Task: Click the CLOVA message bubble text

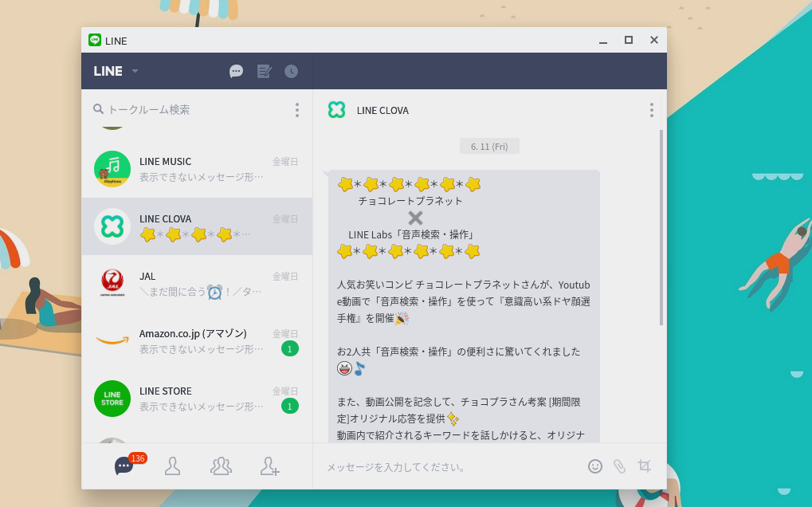Action: click(x=464, y=307)
